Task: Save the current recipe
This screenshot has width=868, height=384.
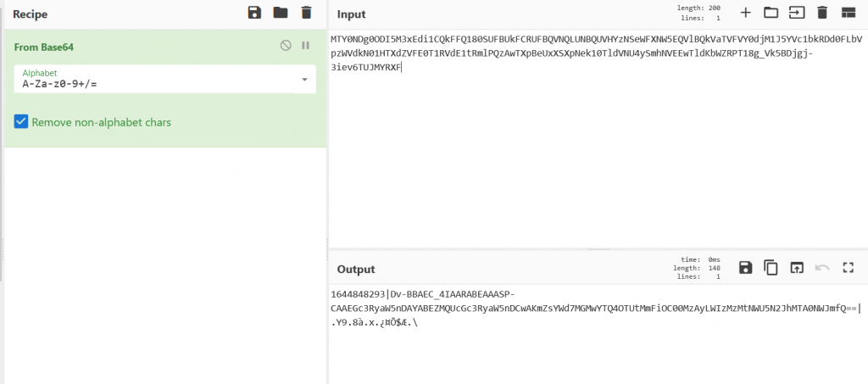Action: pyautogui.click(x=253, y=13)
